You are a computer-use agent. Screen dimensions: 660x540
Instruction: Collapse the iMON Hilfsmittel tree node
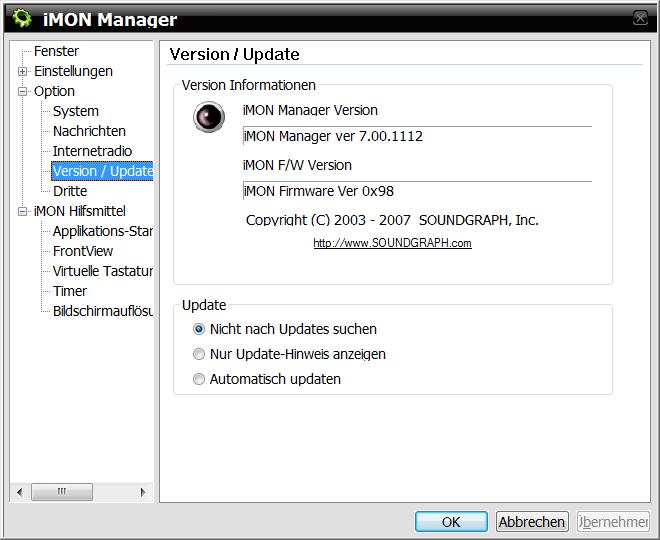point(22,211)
